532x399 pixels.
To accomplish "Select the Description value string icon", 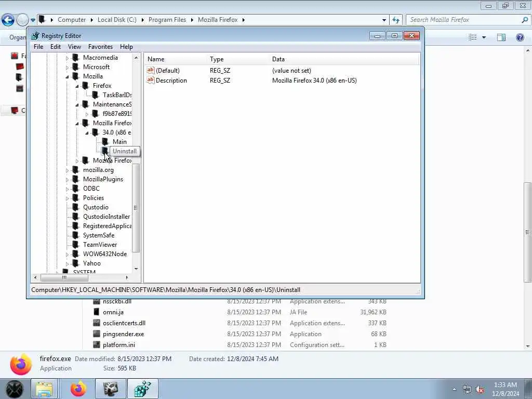I will tap(150, 80).
